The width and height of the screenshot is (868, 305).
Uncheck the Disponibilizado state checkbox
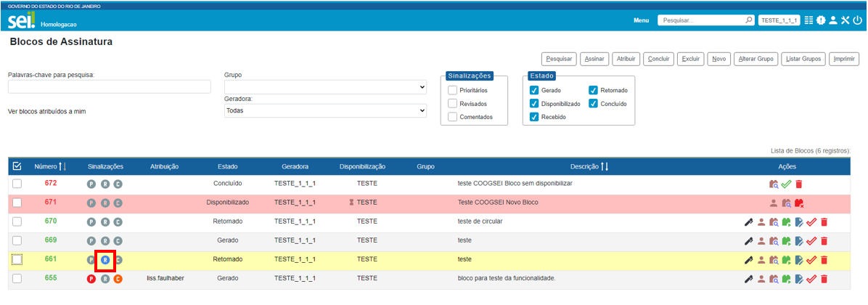point(534,104)
